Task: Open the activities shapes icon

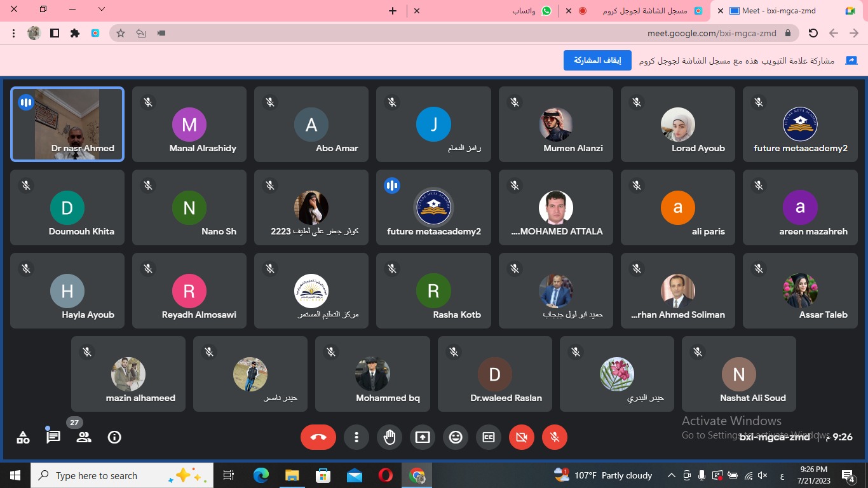Action: (23, 437)
